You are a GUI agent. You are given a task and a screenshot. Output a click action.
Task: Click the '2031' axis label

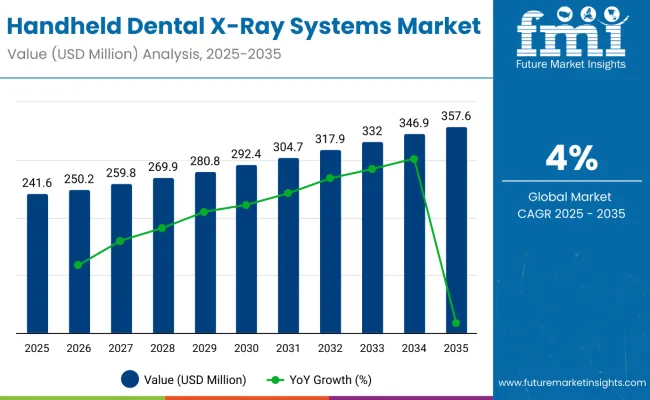(288, 348)
